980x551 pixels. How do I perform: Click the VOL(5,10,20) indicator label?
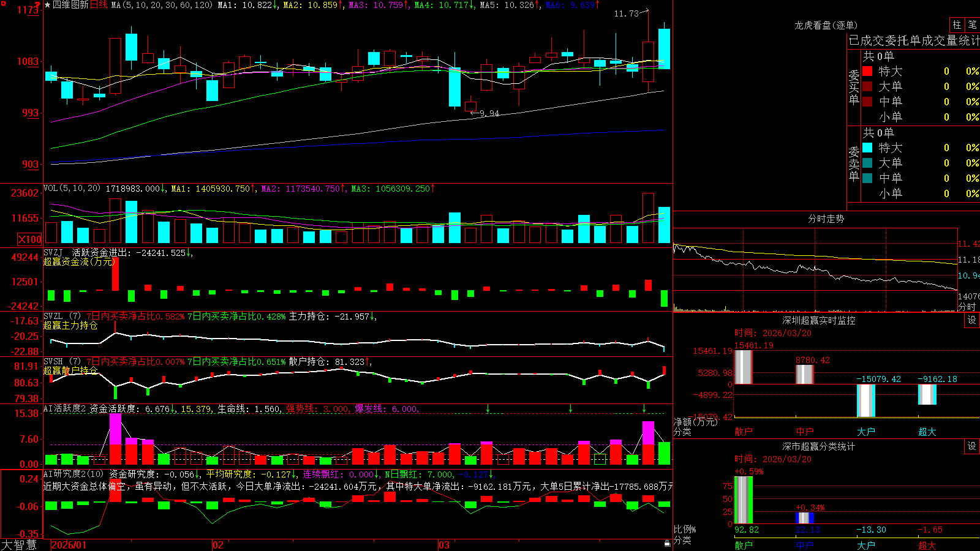click(x=72, y=189)
